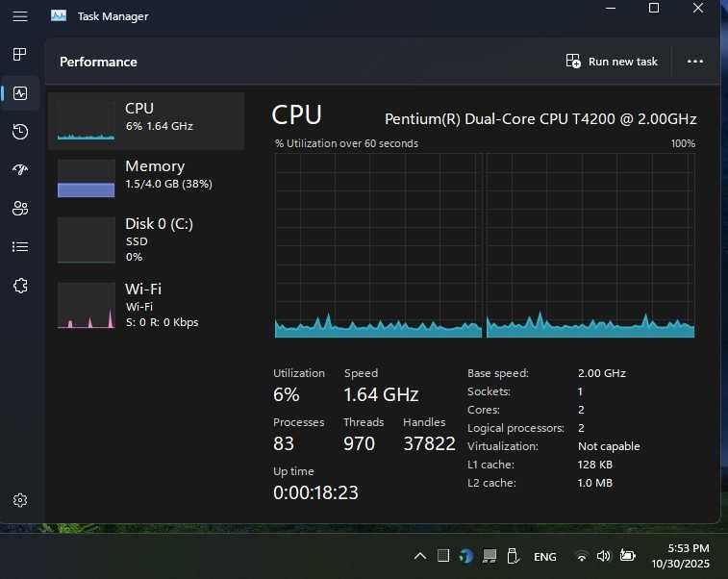Select the Wi-Fi performance entry
This screenshot has width=728, height=579.
point(146,305)
